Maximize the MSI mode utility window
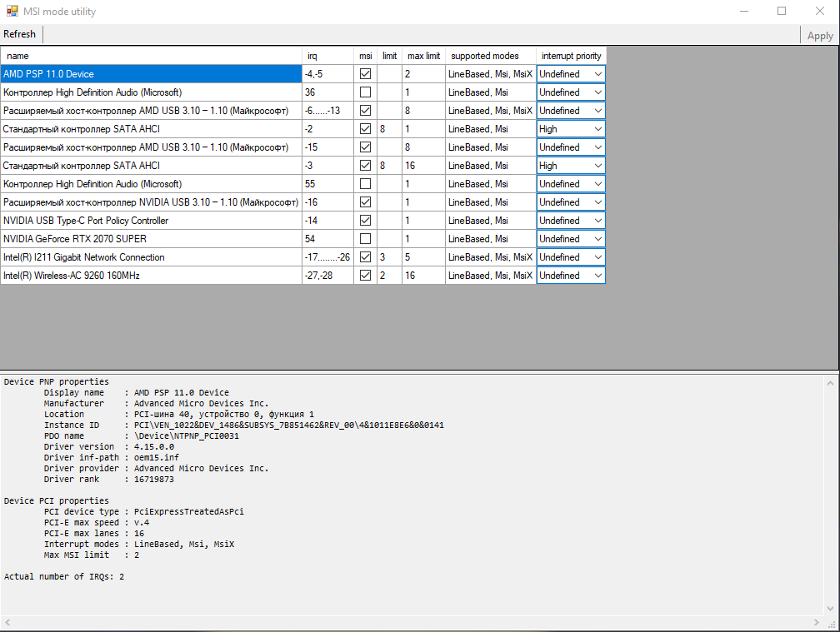Viewport: 840px width, 632px height. 782,11
